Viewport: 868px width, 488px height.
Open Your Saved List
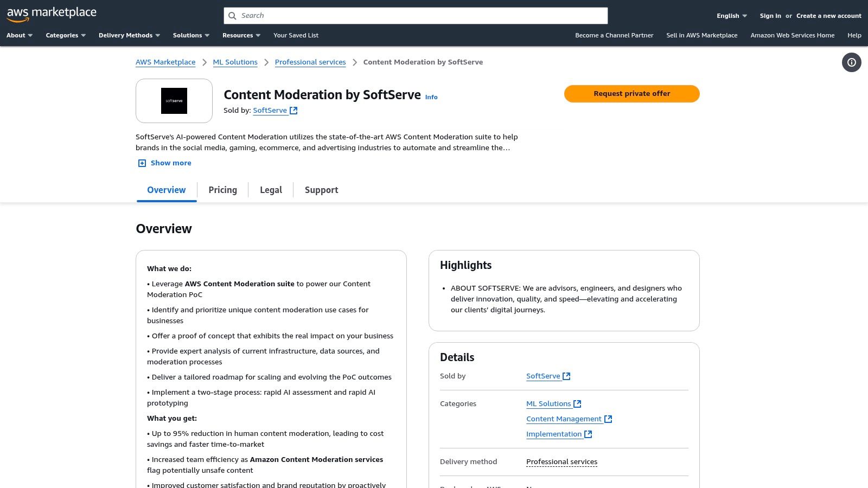(x=296, y=35)
